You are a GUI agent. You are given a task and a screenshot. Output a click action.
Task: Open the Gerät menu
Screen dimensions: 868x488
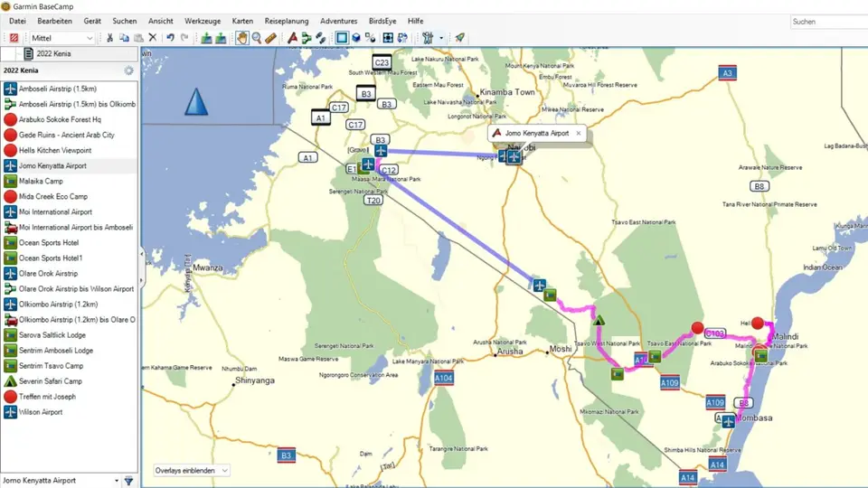point(92,21)
